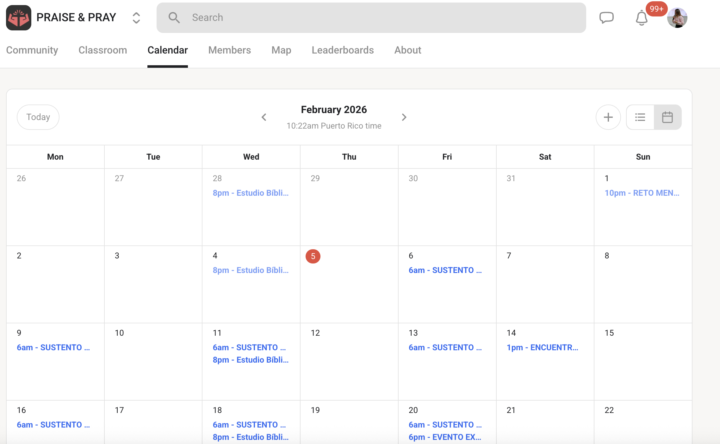Image resolution: width=720 pixels, height=444 pixels.
Task: Open Feb 14 1pm ENCUENTR event
Action: (x=542, y=347)
